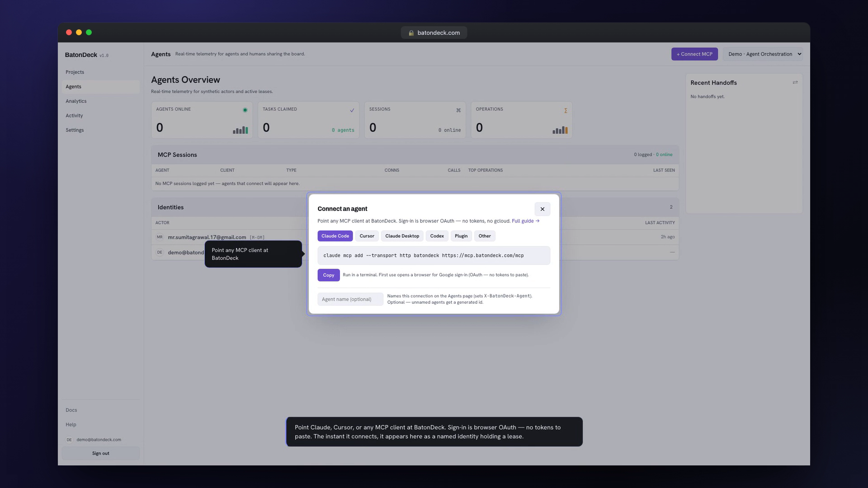Click the Tasks Claimed checkmark icon
868x488 pixels.
(352, 110)
